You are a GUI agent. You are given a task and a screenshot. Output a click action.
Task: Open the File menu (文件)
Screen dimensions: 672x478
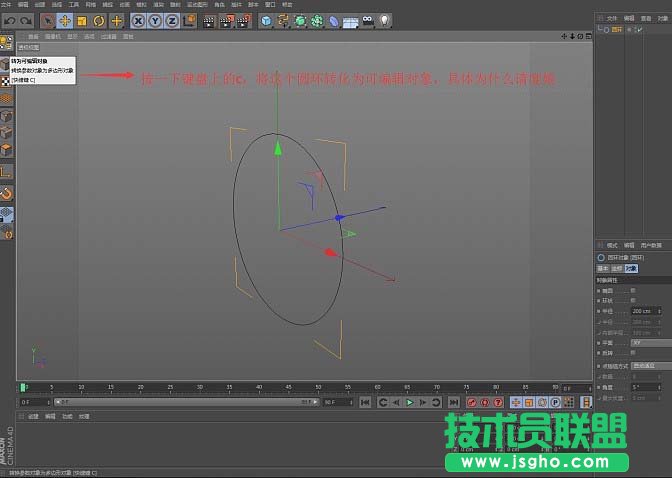coord(6,4)
